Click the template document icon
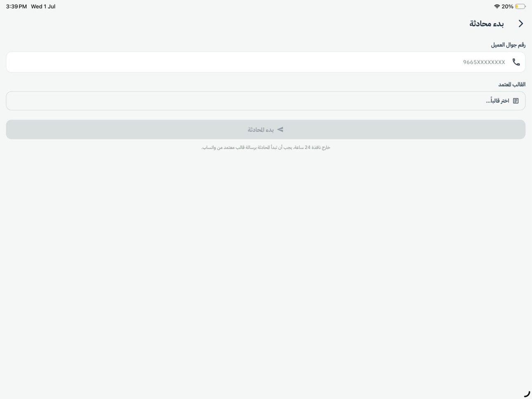The width and height of the screenshot is (532, 399). 516,101
